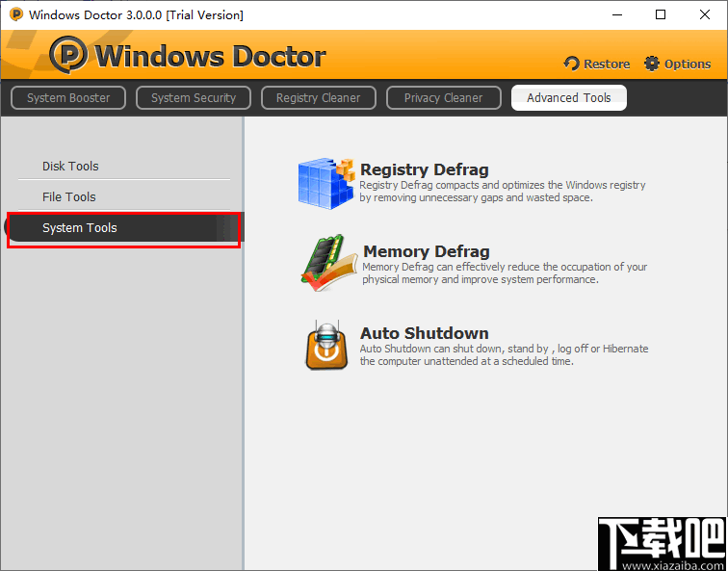The width and height of the screenshot is (728, 571).
Task: Click the Options gear icon
Action: point(651,64)
